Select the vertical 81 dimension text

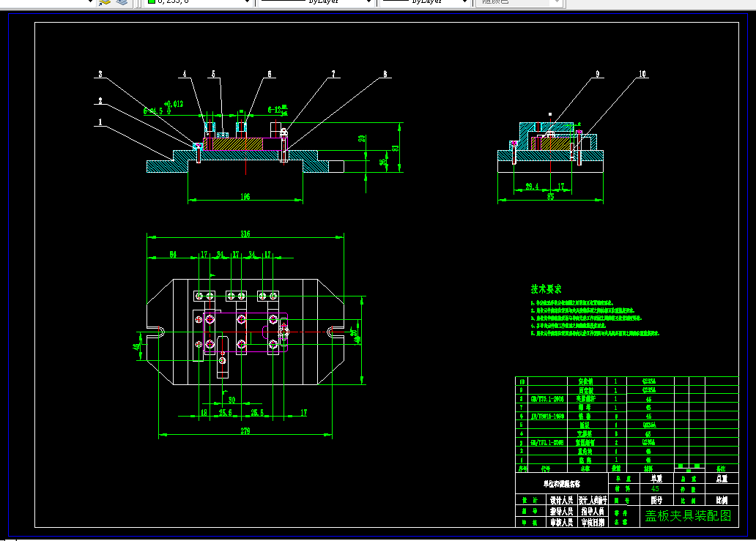coord(396,148)
